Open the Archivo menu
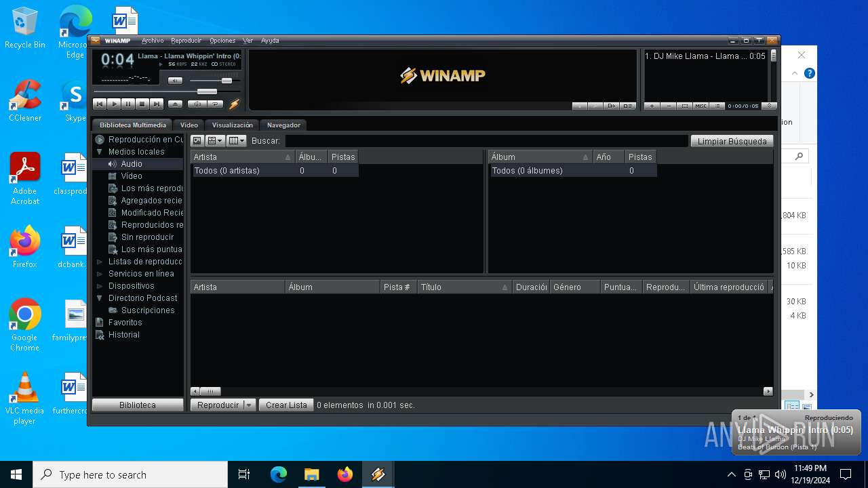This screenshot has height=488, width=868. click(153, 41)
